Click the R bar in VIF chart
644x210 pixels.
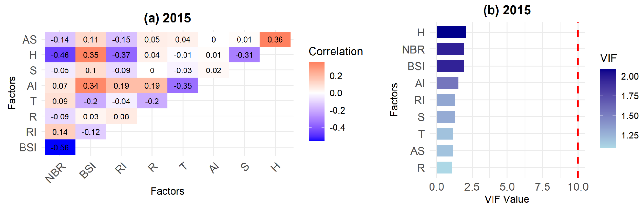pyautogui.click(x=444, y=168)
